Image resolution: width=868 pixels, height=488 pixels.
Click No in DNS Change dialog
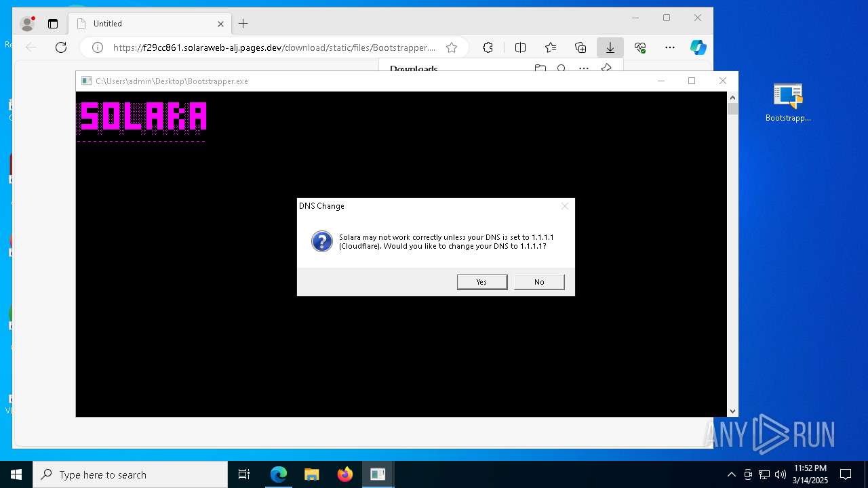click(539, 282)
